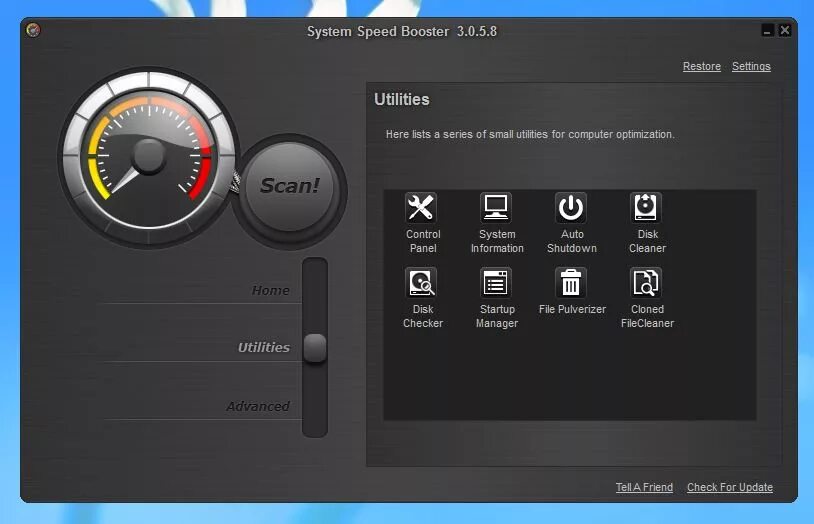Click Check For Update link
This screenshot has height=524, width=814.
(730, 487)
